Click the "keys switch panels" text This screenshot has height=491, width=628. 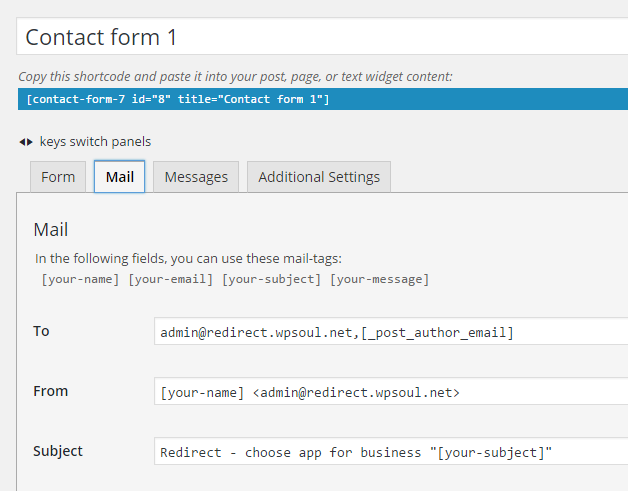tap(95, 142)
